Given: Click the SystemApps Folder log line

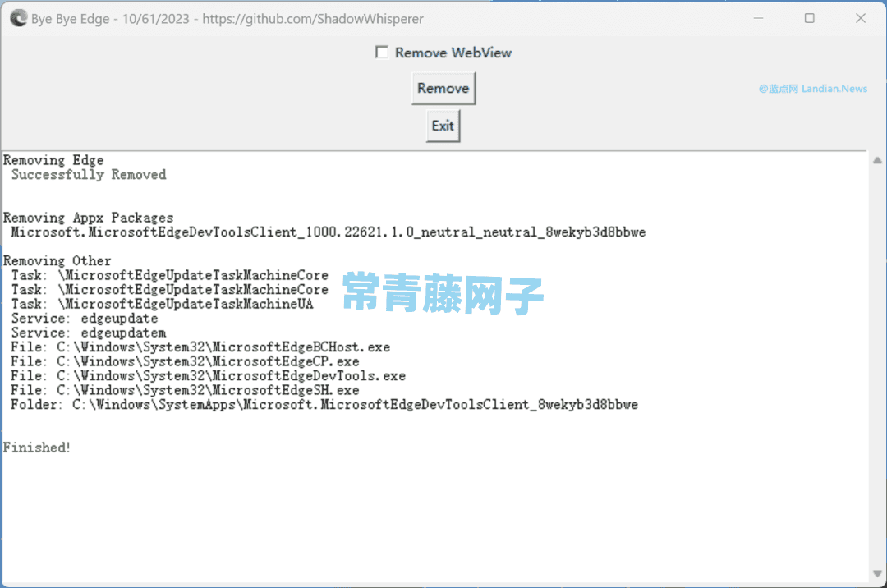Looking at the screenshot, I should coord(324,405).
